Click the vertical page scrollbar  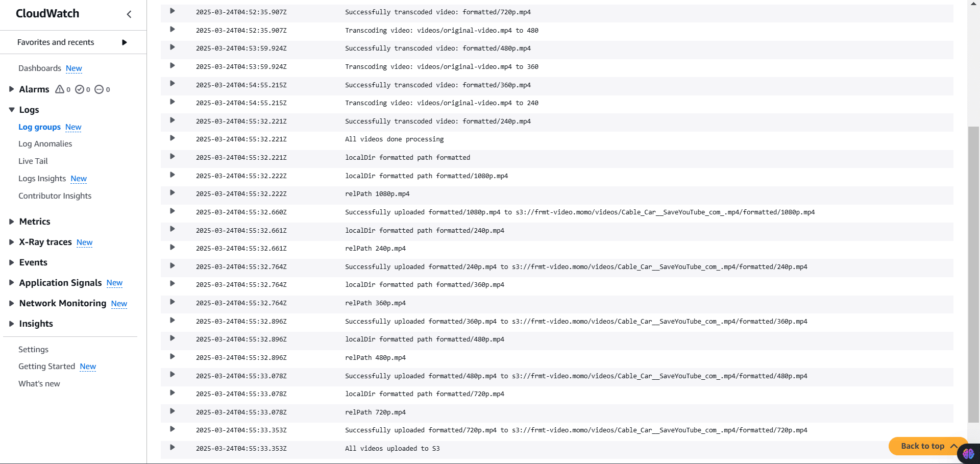point(973,275)
